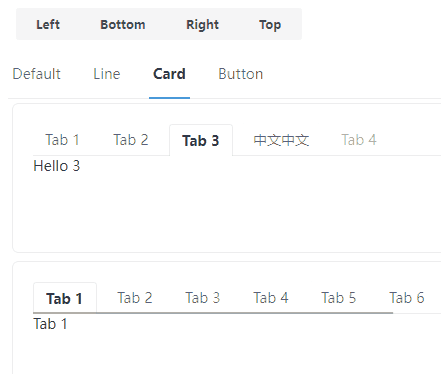Click the active Card style tab

(x=169, y=74)
